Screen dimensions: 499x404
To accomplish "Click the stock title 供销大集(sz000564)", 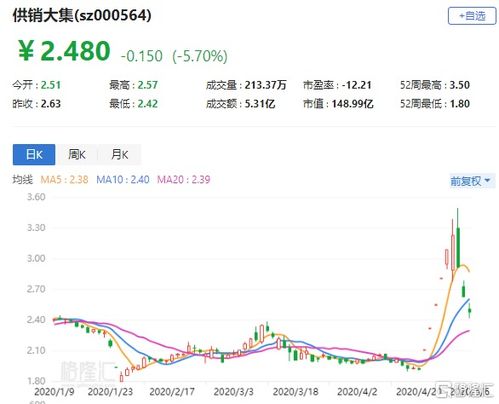I will pyautogui.click(x=82, y=15).
